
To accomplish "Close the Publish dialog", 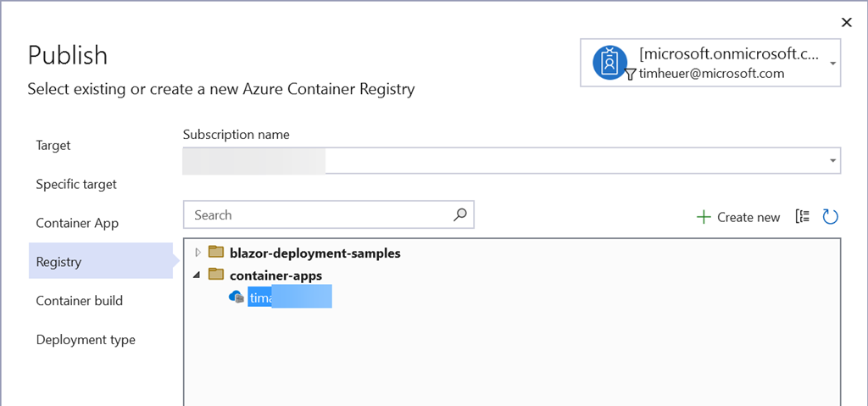I will point(847,22).
